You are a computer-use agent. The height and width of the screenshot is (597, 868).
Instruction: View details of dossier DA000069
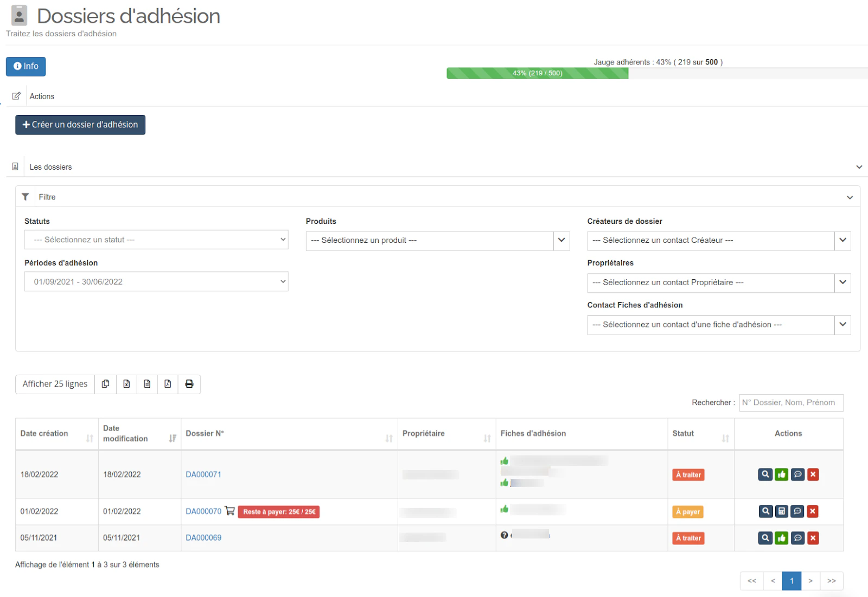(x=765, y=538)
